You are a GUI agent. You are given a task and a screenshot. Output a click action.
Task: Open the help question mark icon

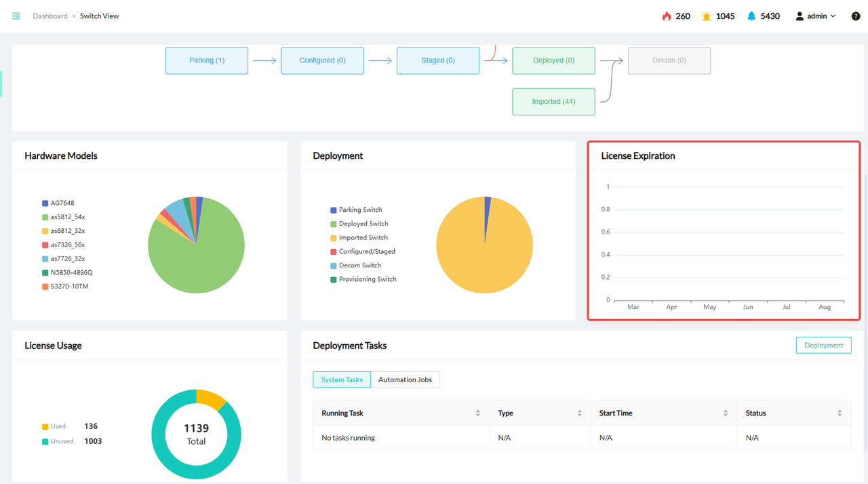[x=855, y=16]
